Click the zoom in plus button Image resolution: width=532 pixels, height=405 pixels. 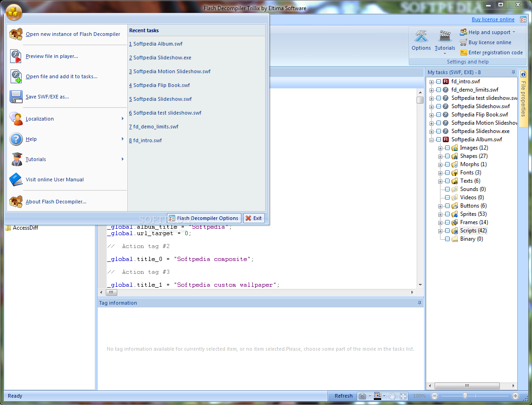(x=515, y=396)
